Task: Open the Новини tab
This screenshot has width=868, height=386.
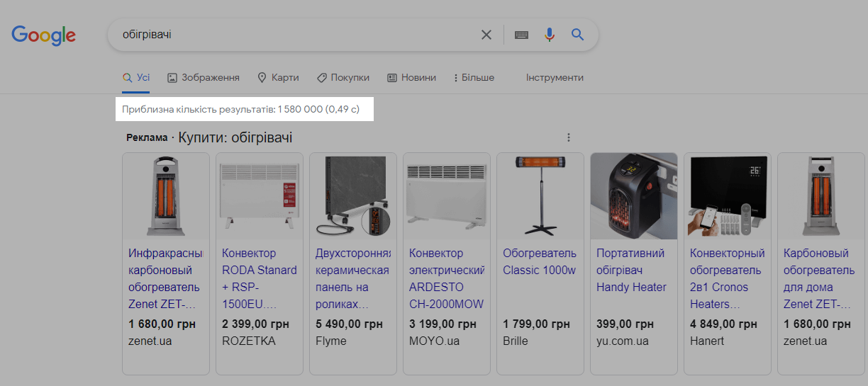Action: [x=411, y=78]
